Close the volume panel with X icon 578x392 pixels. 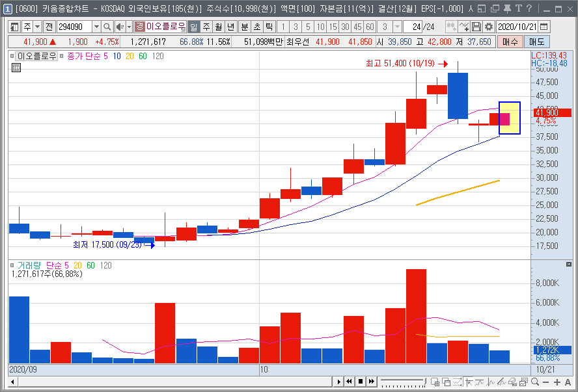tap(569, 265)
